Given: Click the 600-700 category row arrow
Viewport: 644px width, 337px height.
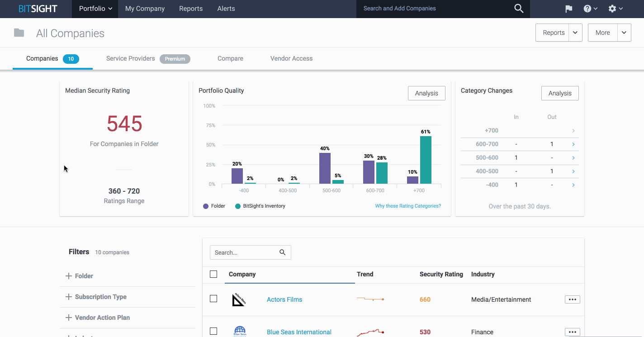Looking at the screenshot, I should (573, 144).
